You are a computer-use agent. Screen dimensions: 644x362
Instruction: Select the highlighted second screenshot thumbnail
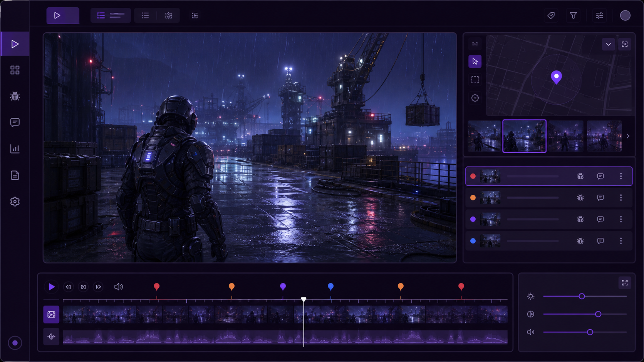(524, 136)
